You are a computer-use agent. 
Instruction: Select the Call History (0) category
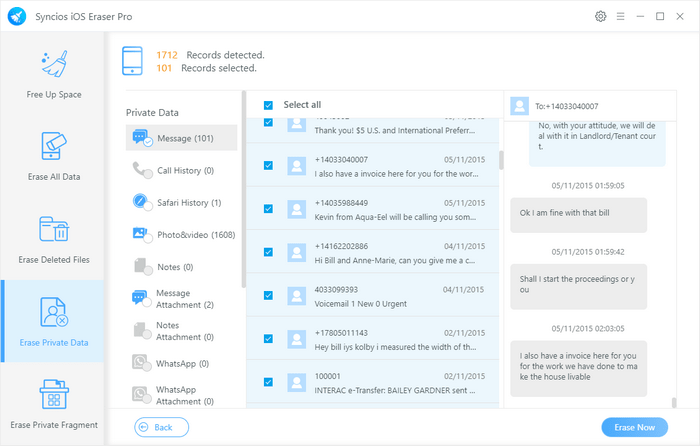(x=182, y=170)
